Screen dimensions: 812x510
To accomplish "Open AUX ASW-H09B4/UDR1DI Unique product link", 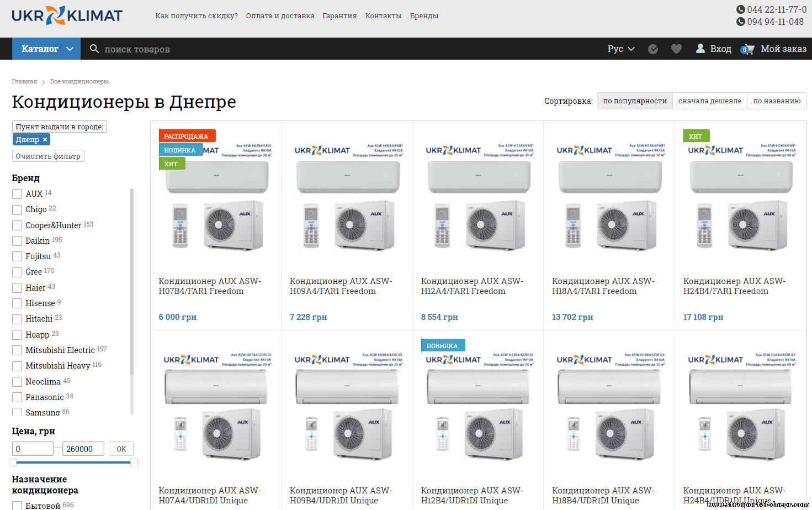I will point(341,496).
